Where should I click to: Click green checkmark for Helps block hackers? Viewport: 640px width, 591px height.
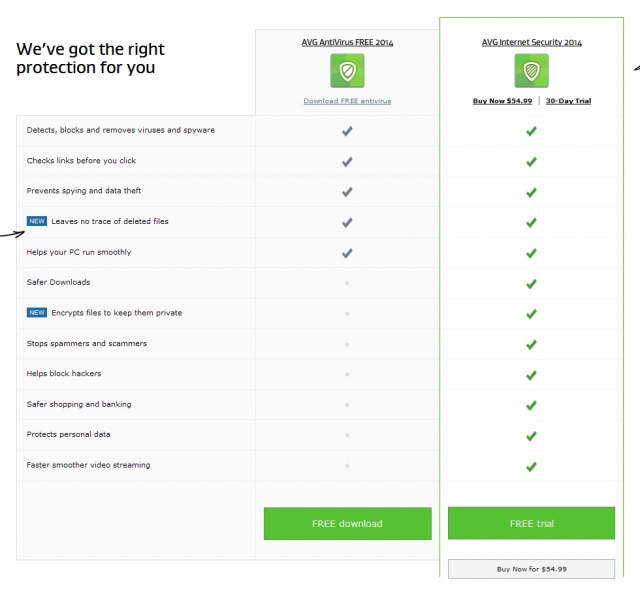point(531,375)
